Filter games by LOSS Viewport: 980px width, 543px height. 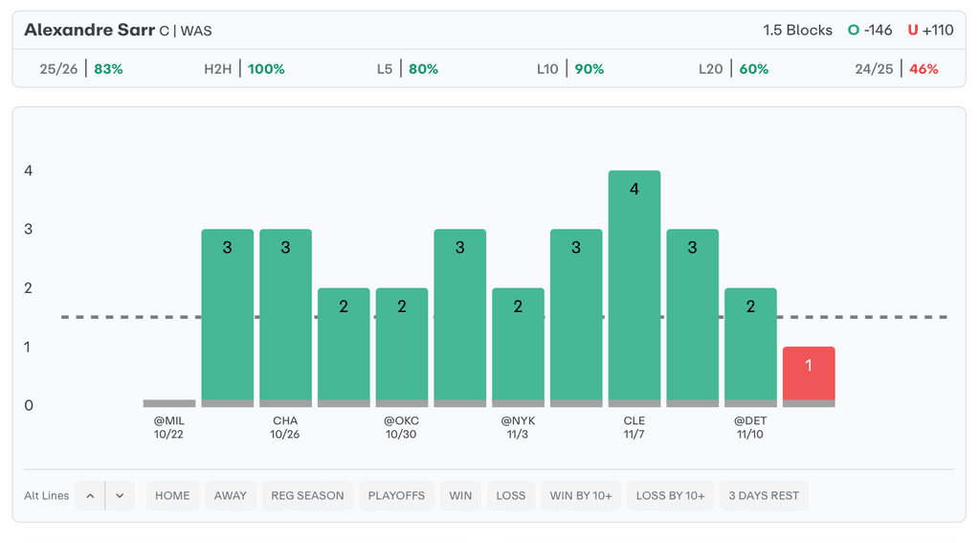(x=511, y=495)
